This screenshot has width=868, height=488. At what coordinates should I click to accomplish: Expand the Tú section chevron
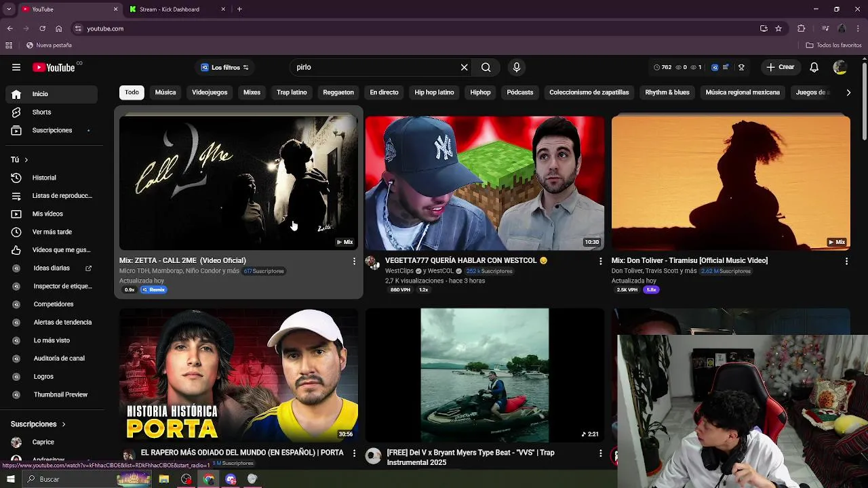26,160
